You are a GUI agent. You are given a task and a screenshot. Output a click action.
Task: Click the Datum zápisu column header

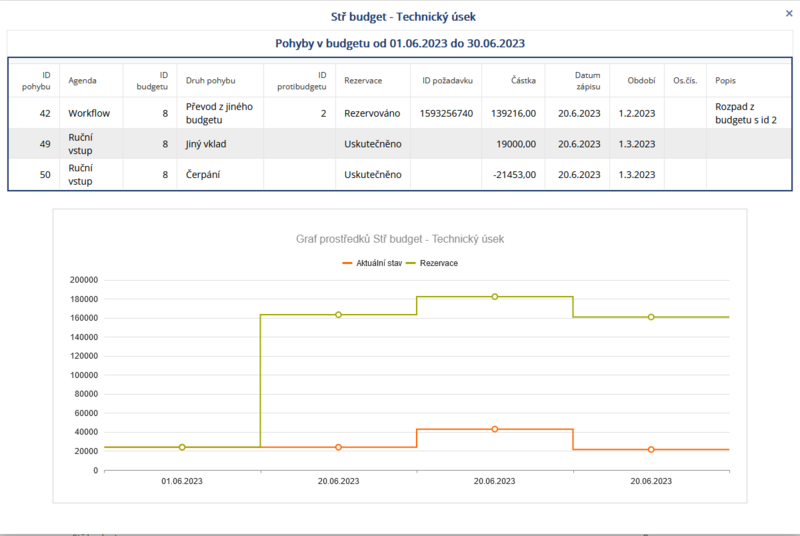coord(588,81)
